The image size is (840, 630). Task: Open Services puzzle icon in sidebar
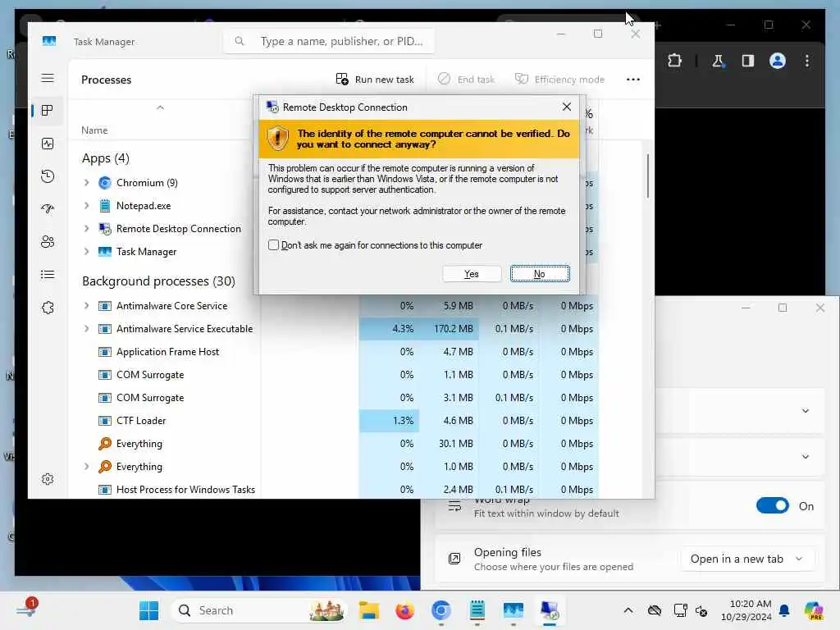(x=48, y=308)
